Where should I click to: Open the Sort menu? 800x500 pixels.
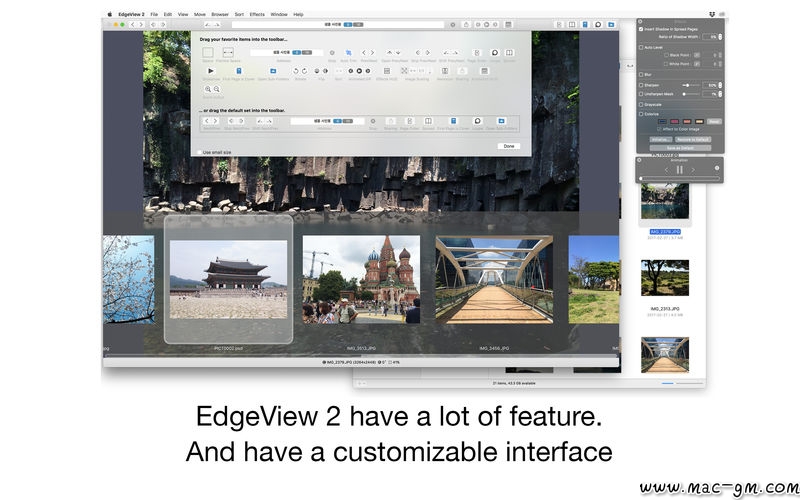239,14
